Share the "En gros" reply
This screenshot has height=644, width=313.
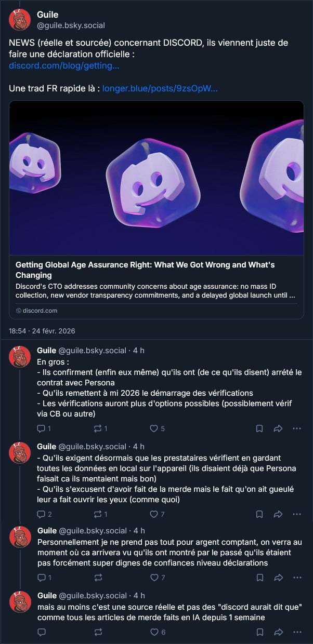pos(278,428)
